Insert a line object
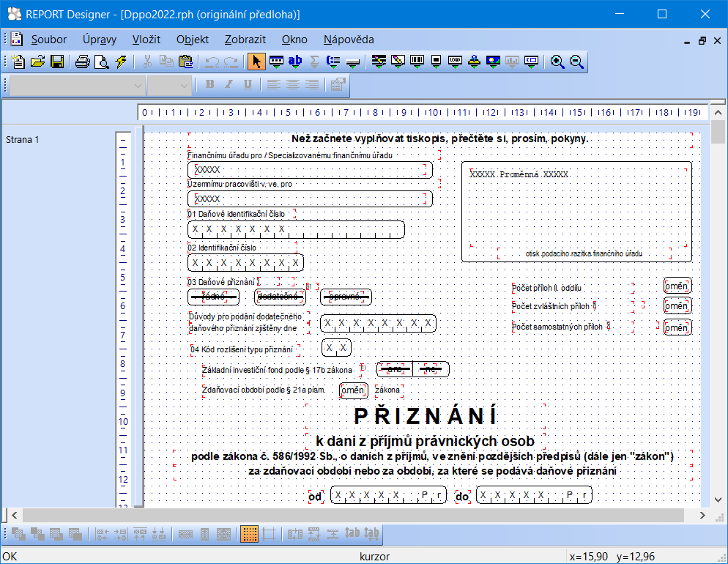 [x=353, y=62]
